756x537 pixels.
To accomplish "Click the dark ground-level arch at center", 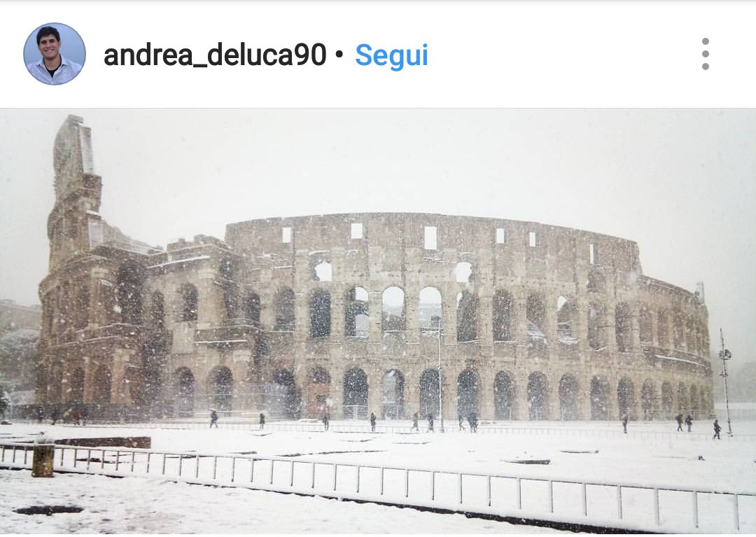I will [356, 391].
